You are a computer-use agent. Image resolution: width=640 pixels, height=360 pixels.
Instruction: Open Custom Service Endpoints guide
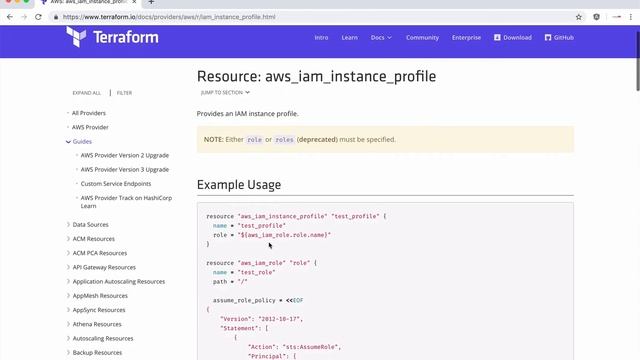pos(116,184)
